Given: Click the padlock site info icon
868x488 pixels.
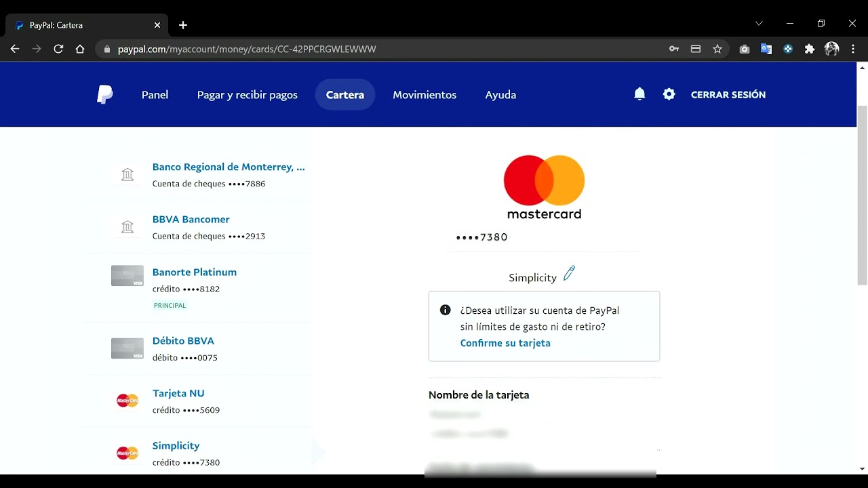Looking at the screenshot, I should [106, 49].
